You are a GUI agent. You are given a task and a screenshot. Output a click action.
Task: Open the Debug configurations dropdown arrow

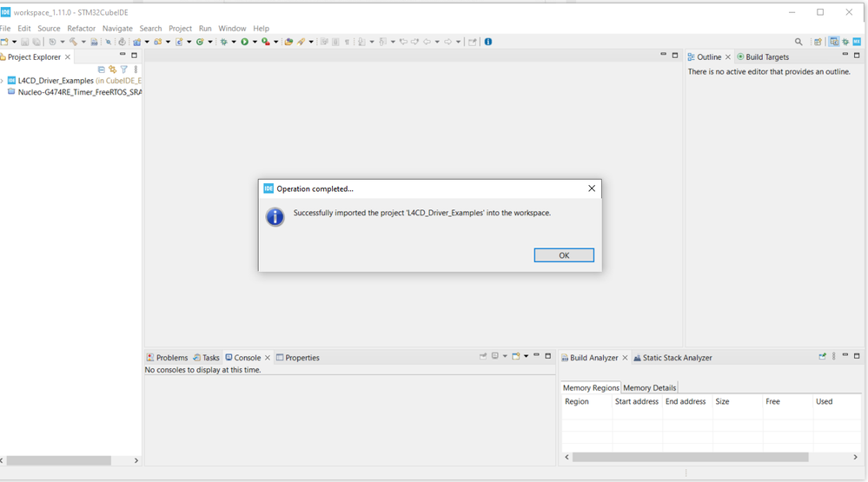tap(234, 42)
